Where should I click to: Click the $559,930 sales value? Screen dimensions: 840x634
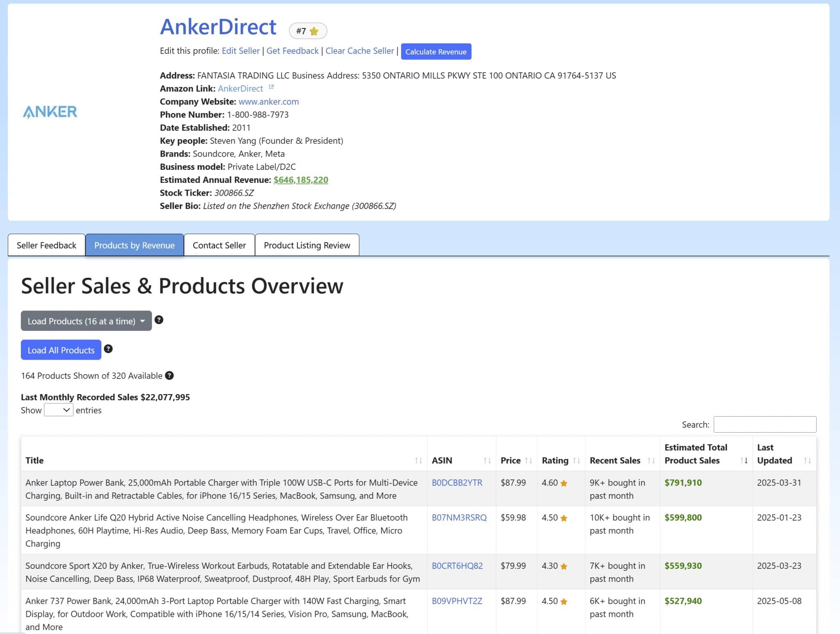[x=683, y=566]
